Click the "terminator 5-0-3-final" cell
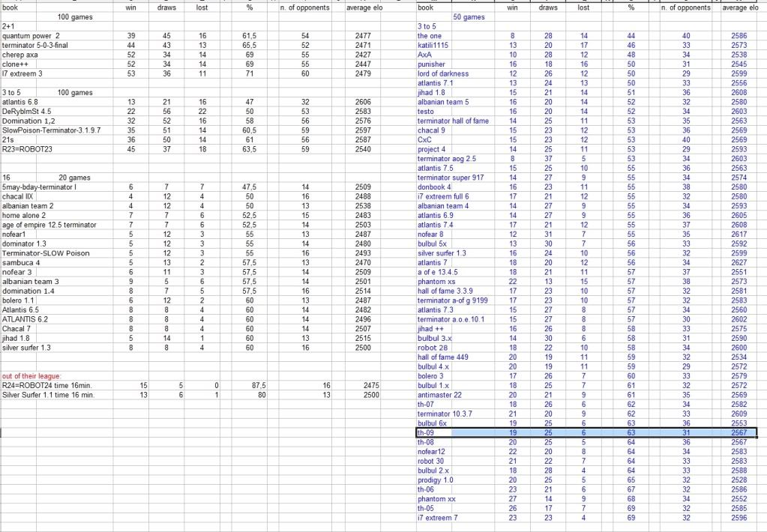The width and height of the screenshot is (767, 532). 34,45
